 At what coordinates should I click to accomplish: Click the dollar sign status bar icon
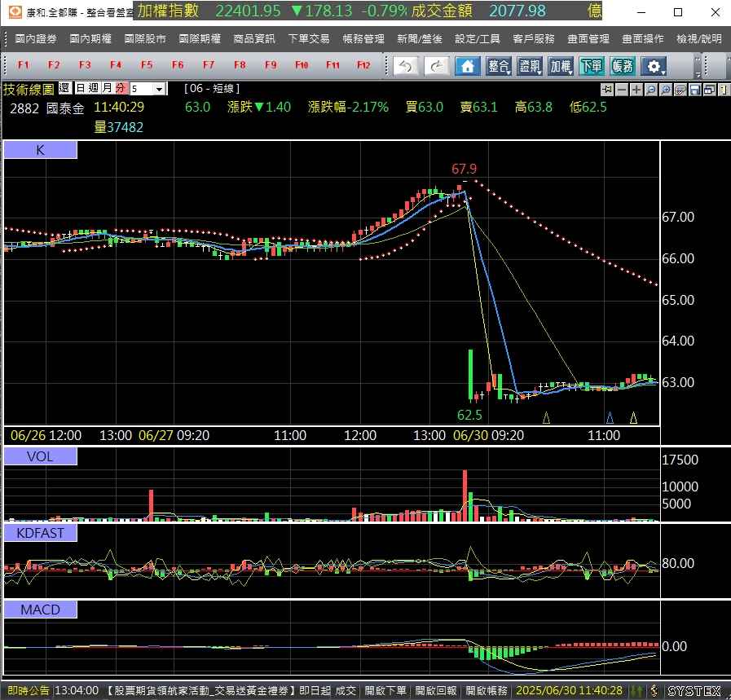point(654,691)
